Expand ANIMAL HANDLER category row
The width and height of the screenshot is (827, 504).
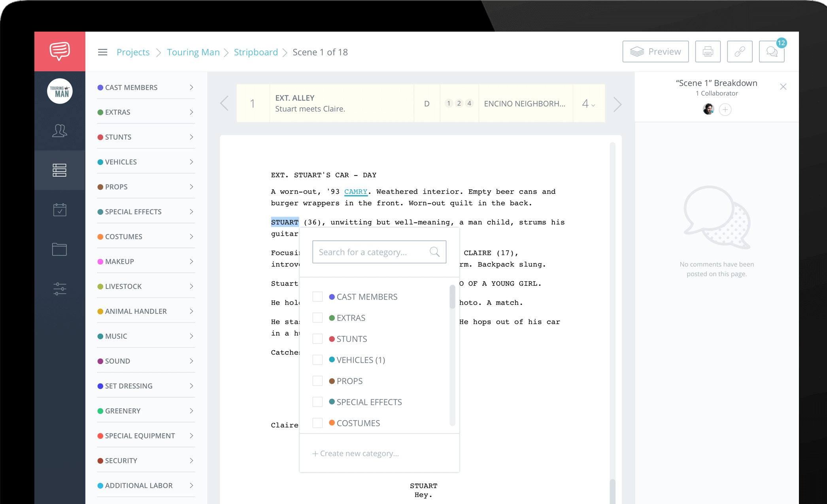146,311
